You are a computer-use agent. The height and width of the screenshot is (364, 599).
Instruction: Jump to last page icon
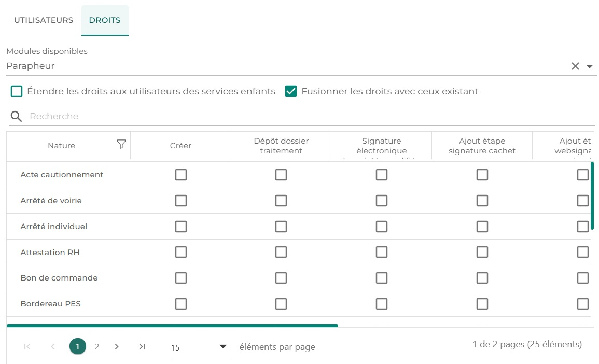[x=142, y=346]
